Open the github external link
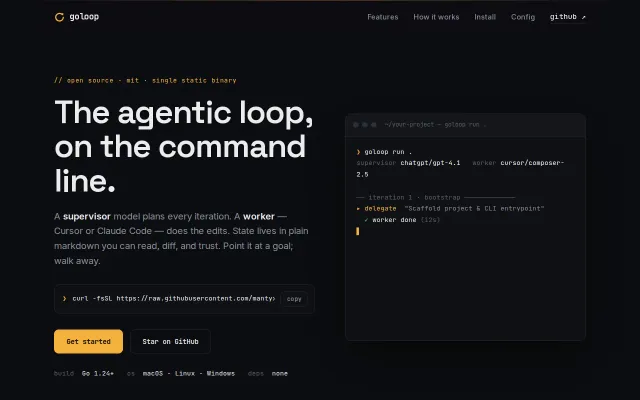Viewport: 640px width, 400px height. point(568,17)
